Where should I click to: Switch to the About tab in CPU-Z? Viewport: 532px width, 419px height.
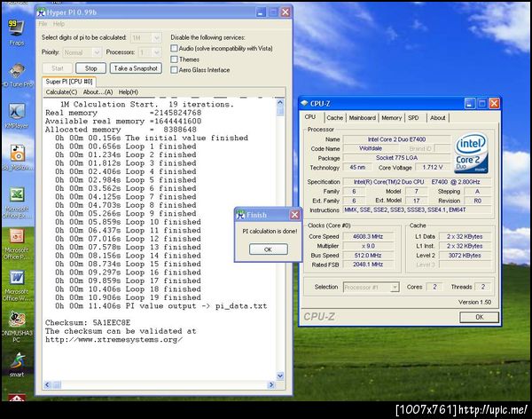pos(438,118)
